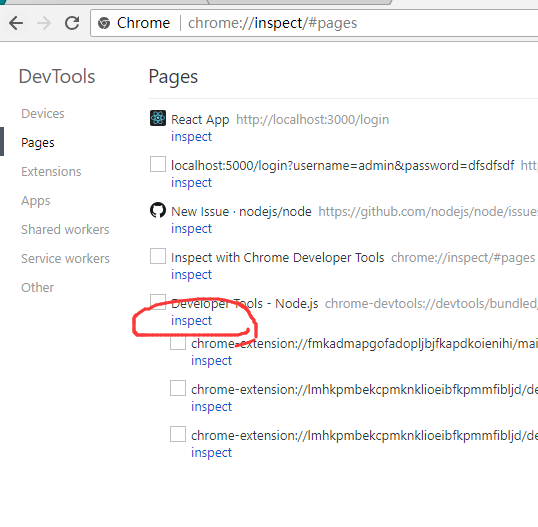Inspect the localhost:5000/login page
The height and width of the screenshot is (527, 538).
191,183
